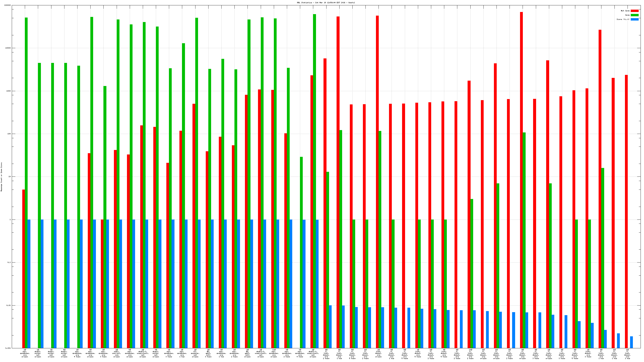Click the 4@ dnsbl.sorbs.net origin label
Viewport: 644px width, 362px height.
pos(64,353)
